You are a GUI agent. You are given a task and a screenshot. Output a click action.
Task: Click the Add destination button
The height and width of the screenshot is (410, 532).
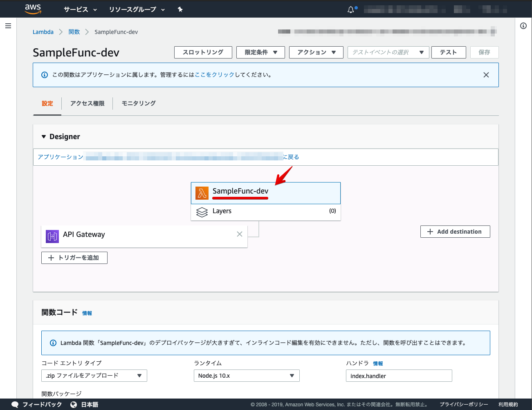pos(455,232)
